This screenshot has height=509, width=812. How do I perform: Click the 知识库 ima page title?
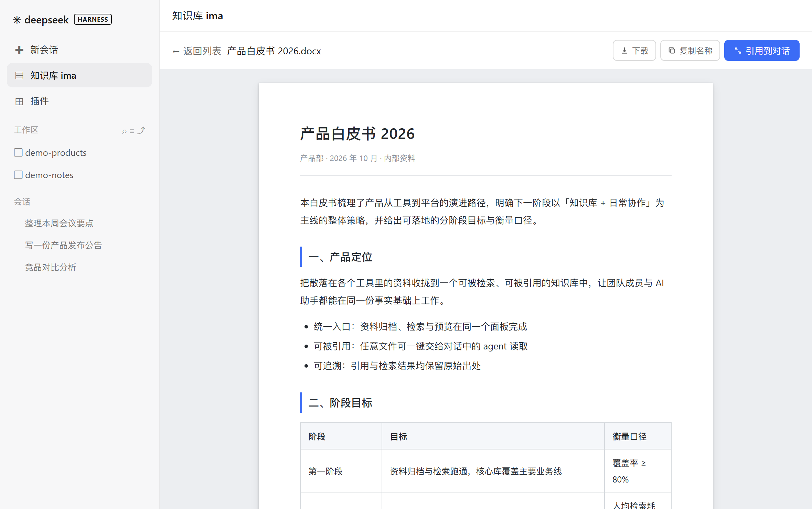(197, 16)
